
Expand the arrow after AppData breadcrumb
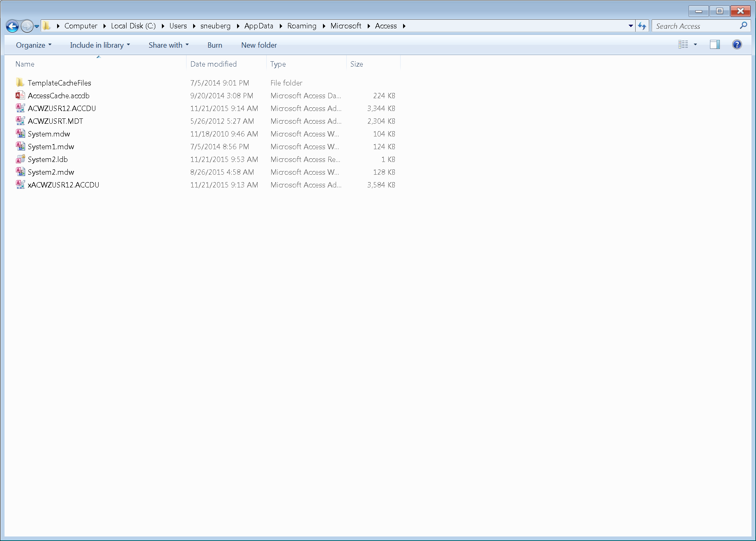tap(281, 26)
